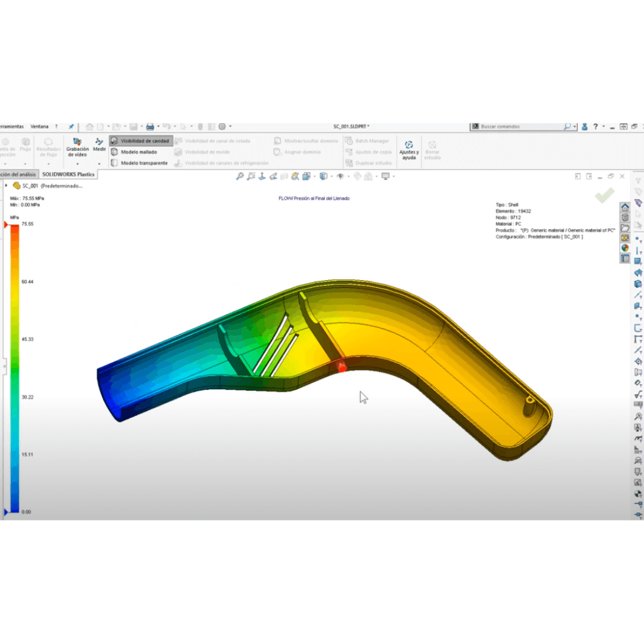Open the Options gear dropdown arrow
This screenshot has width=644, height=644.
(230, 126)
